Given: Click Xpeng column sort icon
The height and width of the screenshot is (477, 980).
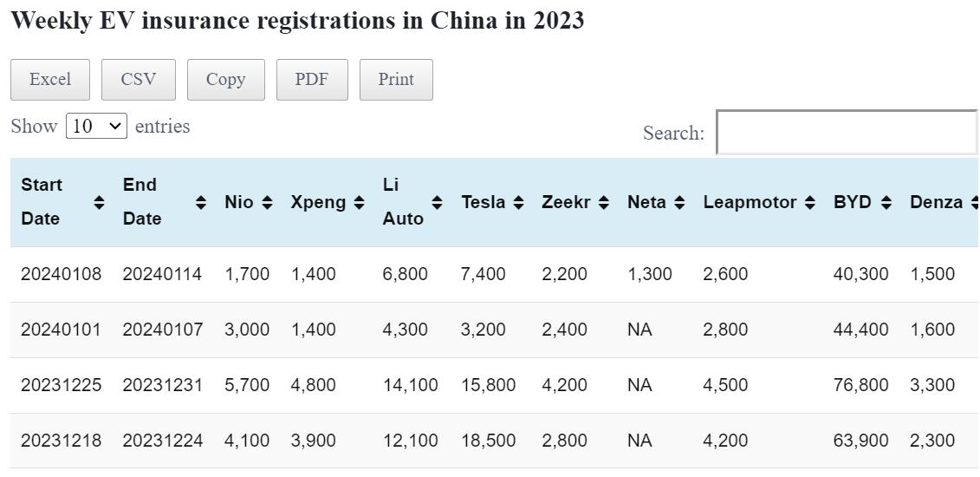Looking at the screenshot, I should pyautogui.click(x=359, y=202).
